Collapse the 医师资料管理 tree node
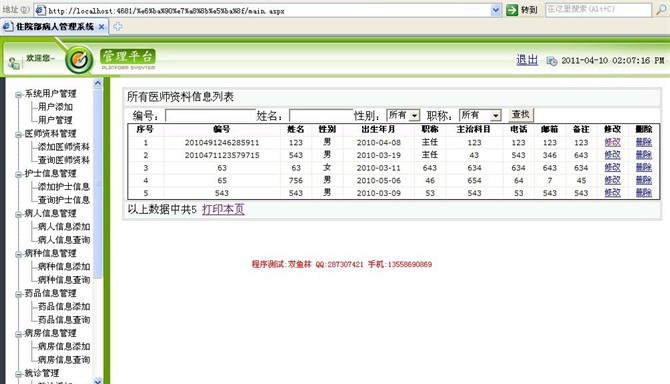The height and width of the screenshot is (384, 670). tap(18, 135)
